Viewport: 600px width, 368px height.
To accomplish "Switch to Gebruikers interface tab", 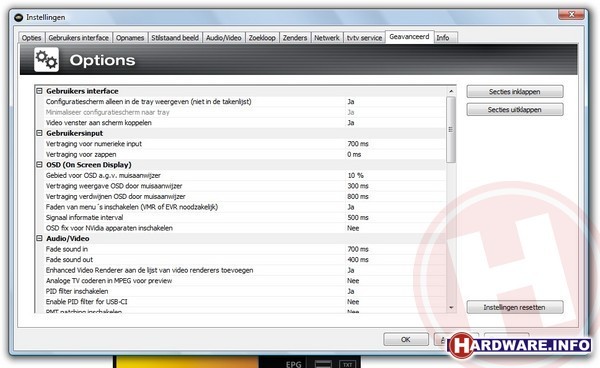I will (79, 38).
